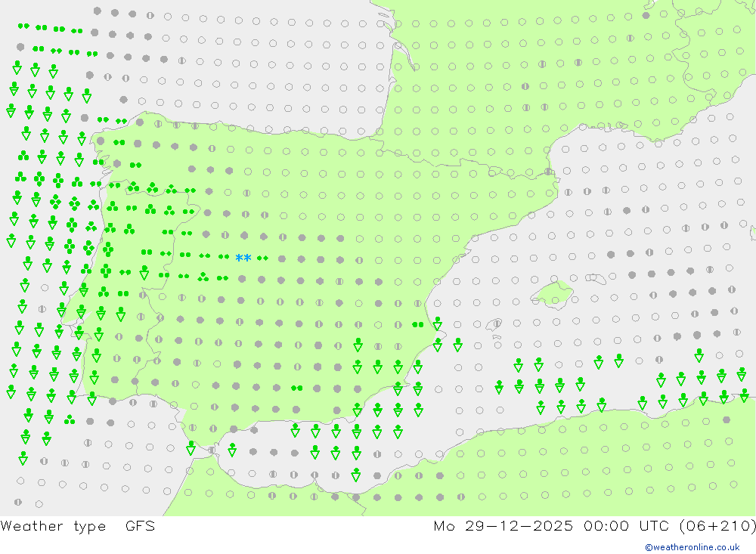Click the 'GFS' model label
Screen dimensions: 756x554
tap(141, 525)
